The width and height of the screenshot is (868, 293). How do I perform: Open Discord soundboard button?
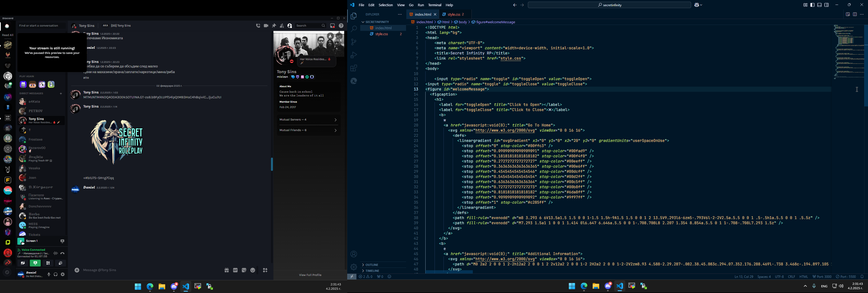[61, 263]
